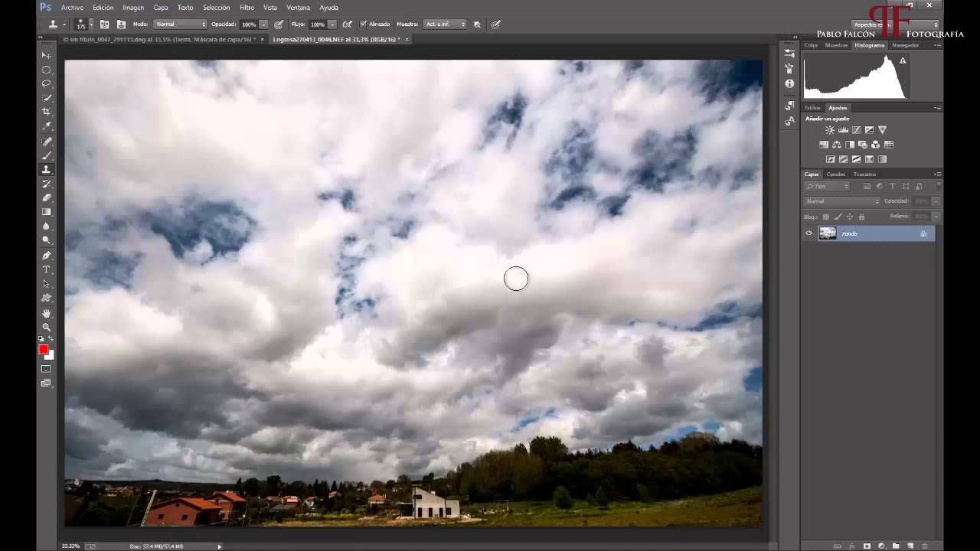Open layer blend mode Normal dropdown

point(842,201)
